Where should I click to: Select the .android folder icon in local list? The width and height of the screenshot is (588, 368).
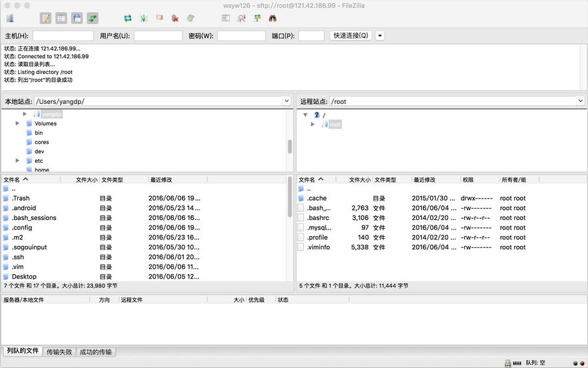5,208
